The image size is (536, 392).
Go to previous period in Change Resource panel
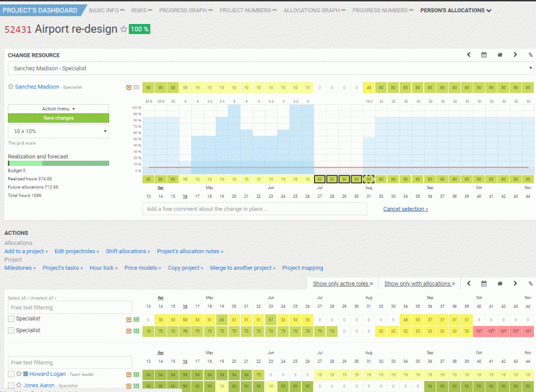[x=468, y=55]
